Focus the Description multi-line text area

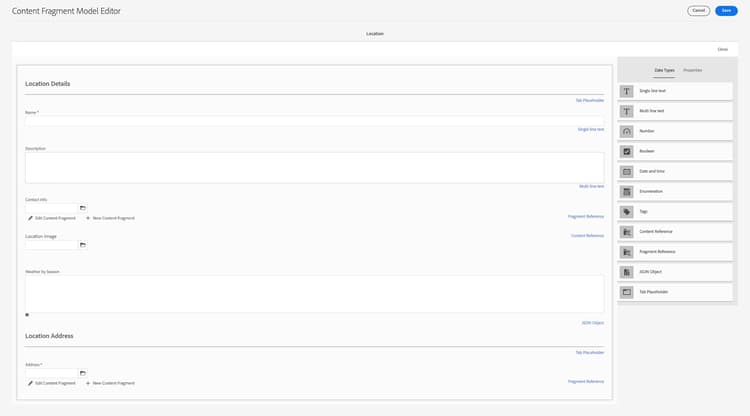[x=314, y=168]
